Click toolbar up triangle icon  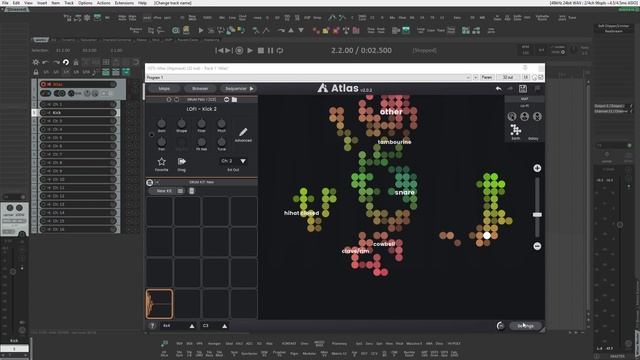[291, 30]
